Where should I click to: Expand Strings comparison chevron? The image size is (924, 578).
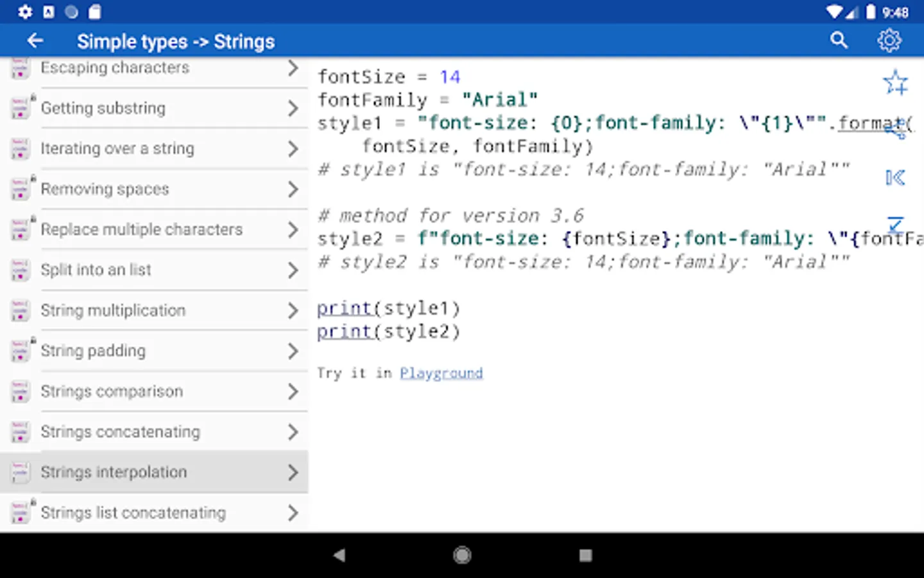[293, 391]
